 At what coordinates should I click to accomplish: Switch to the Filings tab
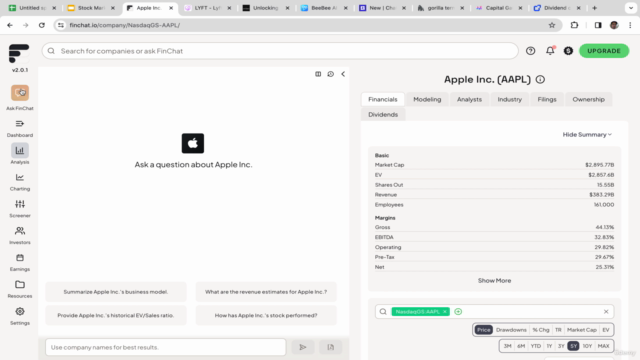pos(547,100)
